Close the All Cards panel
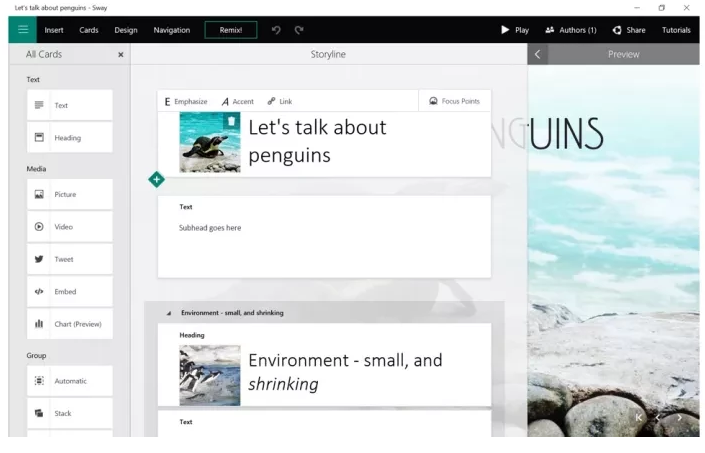Image resolution: width=705 pixels, height=453 pixels. [x=121, y=54]
